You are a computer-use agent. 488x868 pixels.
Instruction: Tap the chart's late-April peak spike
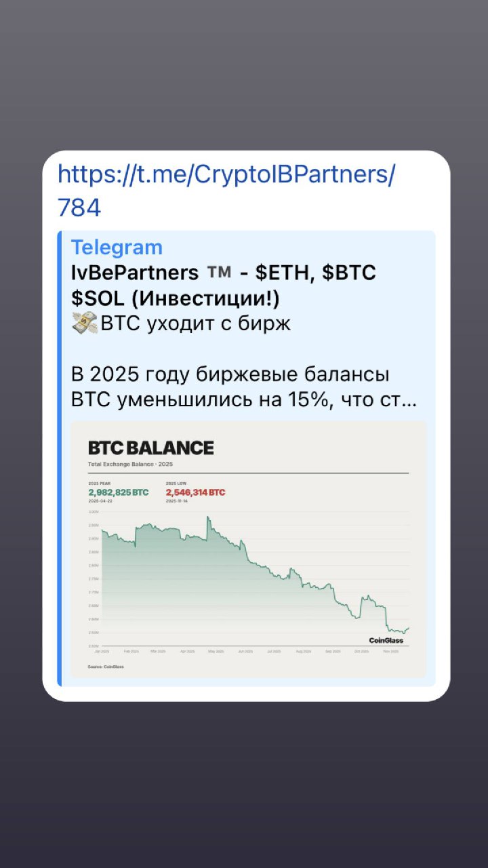pos(207,519)
